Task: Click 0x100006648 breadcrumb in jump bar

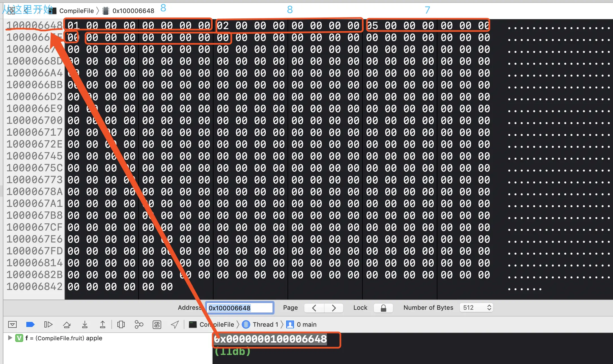Action: click(x=133, y=11)
